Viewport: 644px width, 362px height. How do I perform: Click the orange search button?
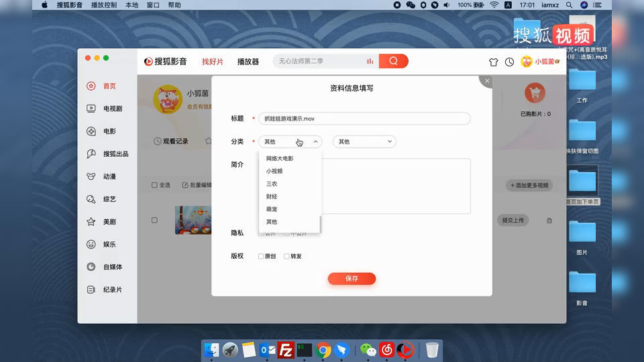click(393, 61)
